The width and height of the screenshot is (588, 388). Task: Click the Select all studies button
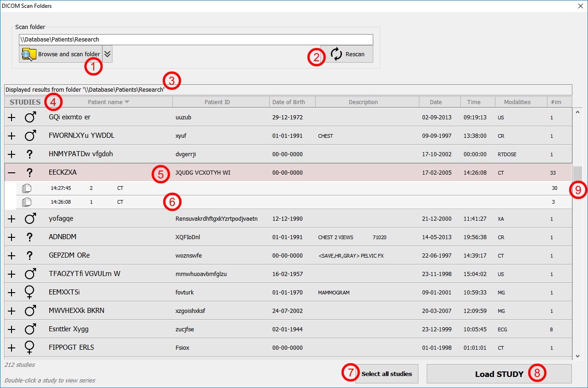tap(387, 374)
